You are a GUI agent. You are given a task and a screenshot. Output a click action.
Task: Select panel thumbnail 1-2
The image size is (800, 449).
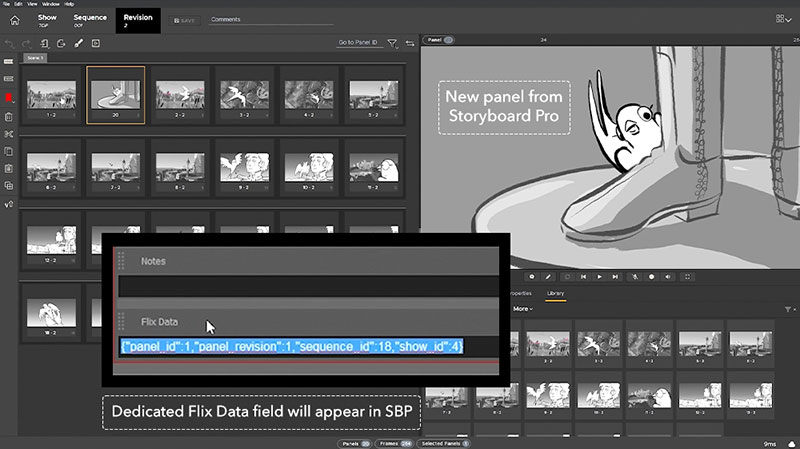[x=52, y=95]
